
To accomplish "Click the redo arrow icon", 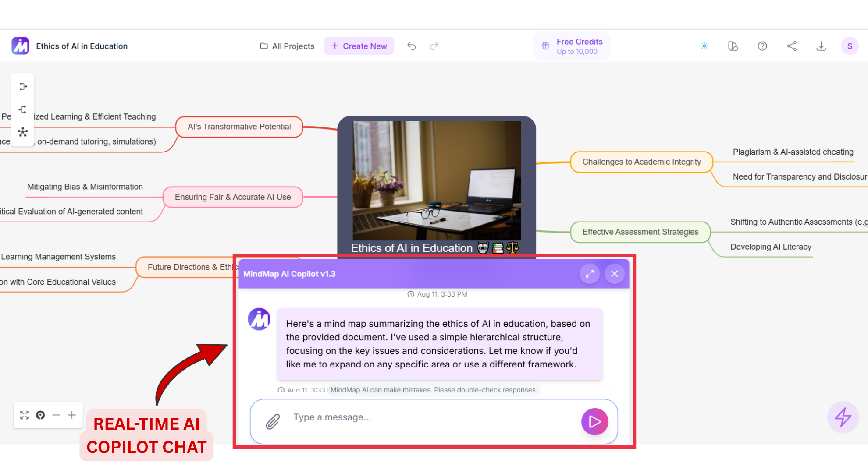I will [434, 46].
